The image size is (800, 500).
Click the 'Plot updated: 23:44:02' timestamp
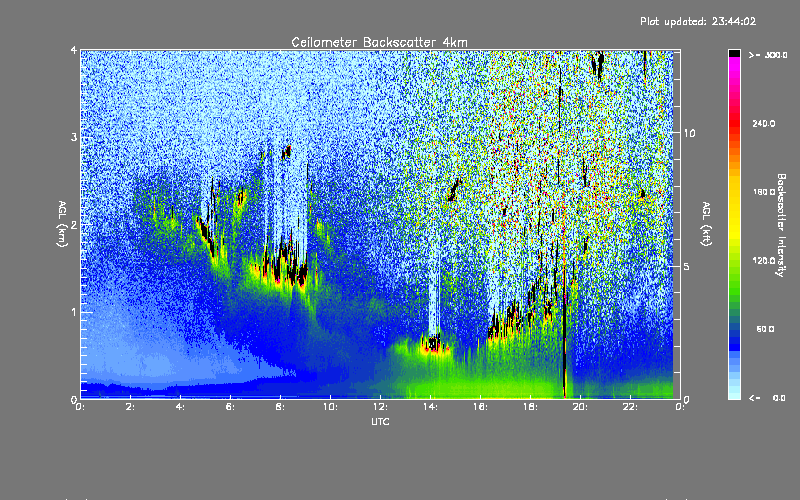click(x=698, y=21)
